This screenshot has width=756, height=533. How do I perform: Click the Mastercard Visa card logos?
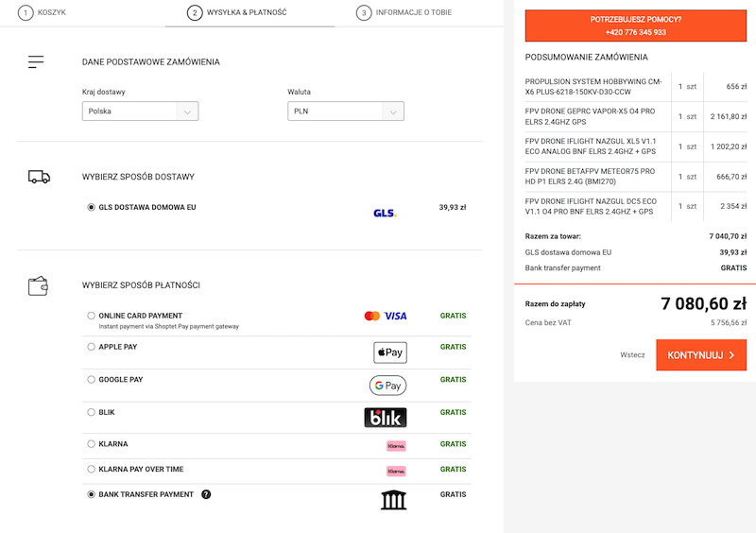coord(386,316)
